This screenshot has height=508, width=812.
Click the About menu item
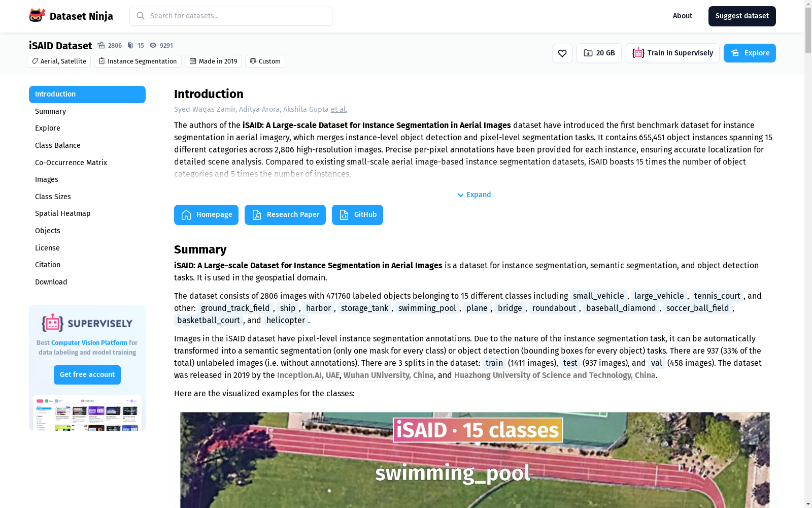tap(682, 16)
